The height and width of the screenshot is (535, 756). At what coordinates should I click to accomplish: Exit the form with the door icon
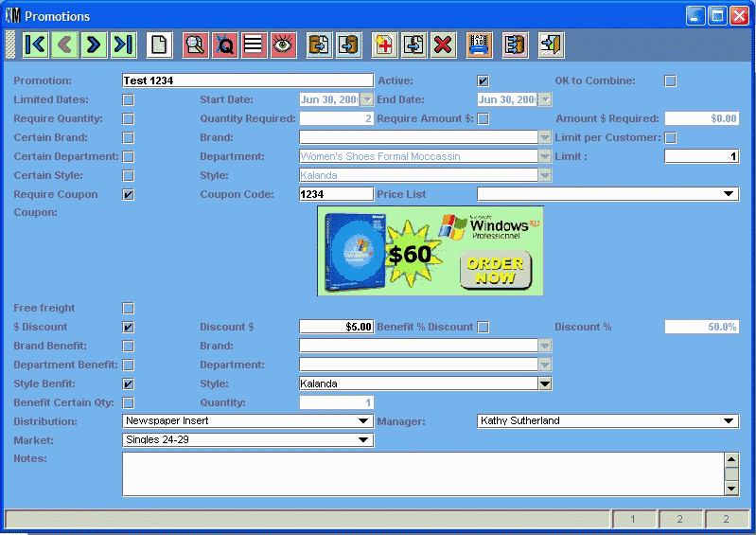point(551,45)
